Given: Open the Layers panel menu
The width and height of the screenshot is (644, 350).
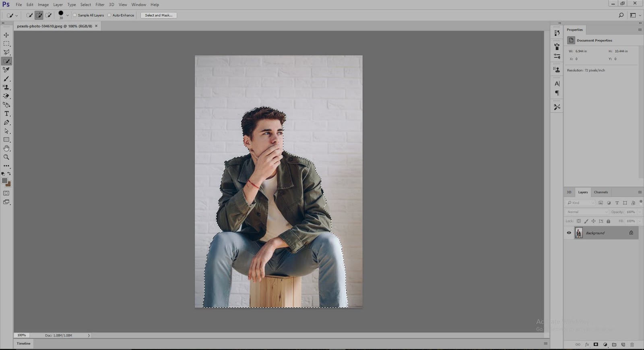Looking at the screenshot, I should [640, 192].
